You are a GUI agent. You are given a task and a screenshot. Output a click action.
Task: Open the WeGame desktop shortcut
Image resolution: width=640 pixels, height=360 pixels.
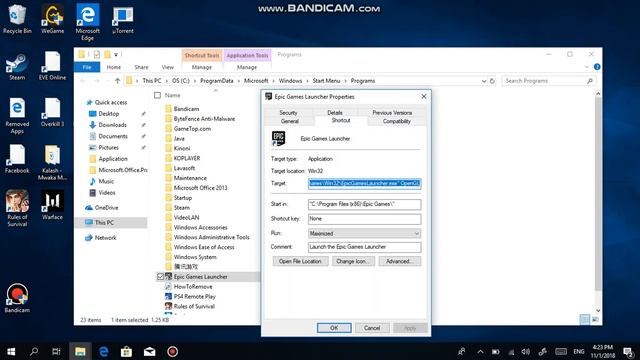pyautogui.click(x=52, y=19)
